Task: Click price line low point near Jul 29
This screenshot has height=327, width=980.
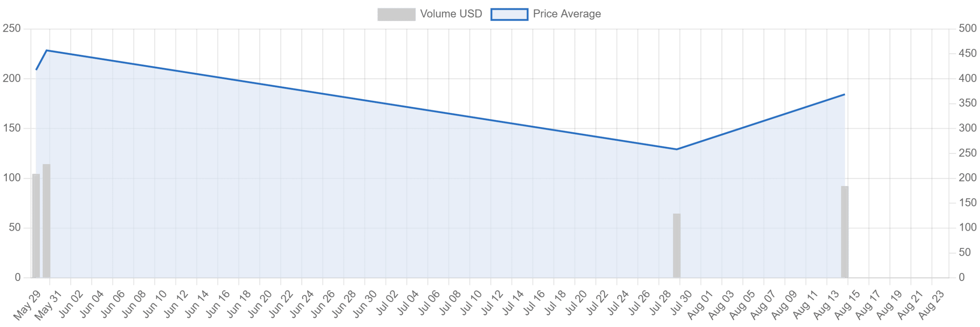Action: click(x=676, y=149)
